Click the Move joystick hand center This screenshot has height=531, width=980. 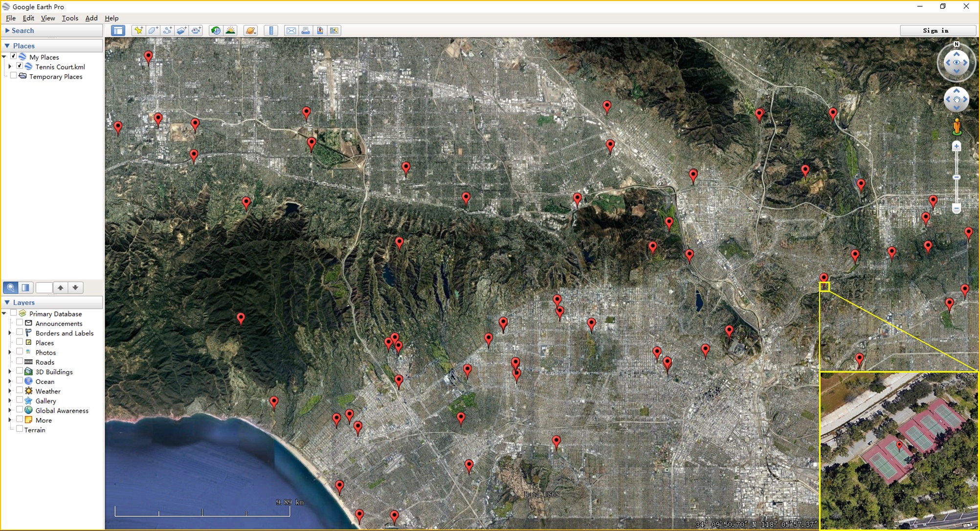[957, 99]
